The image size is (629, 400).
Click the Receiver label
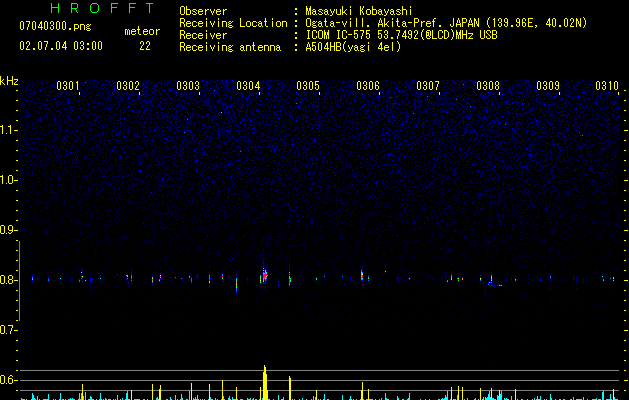(203, 35)
